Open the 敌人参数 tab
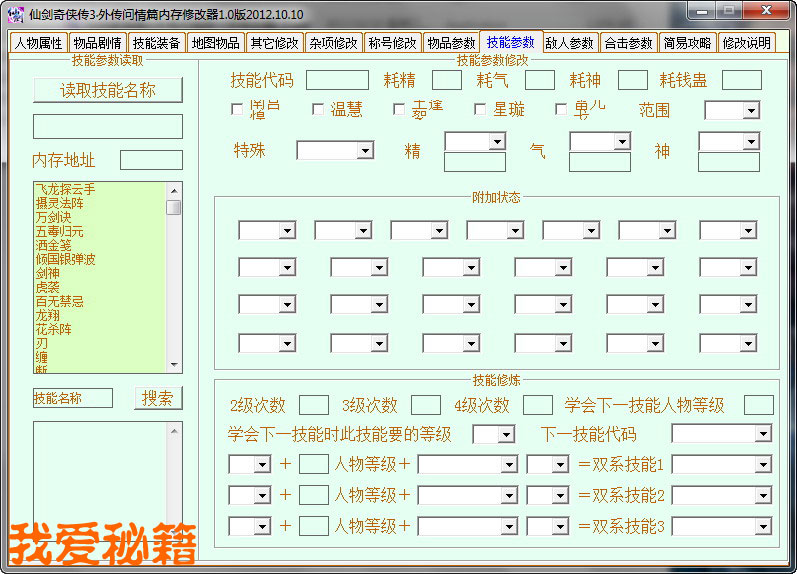Viewport: 797px width, 574px height. tap(570, 43)
